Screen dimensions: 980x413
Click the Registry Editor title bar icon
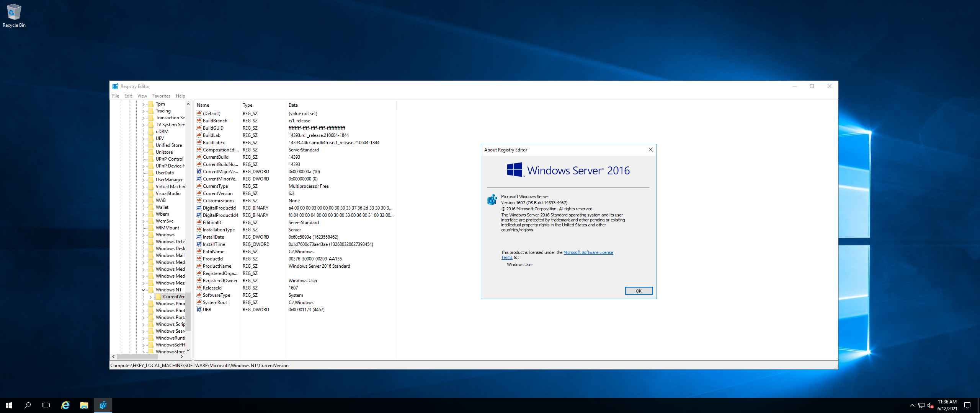[115, 86]
